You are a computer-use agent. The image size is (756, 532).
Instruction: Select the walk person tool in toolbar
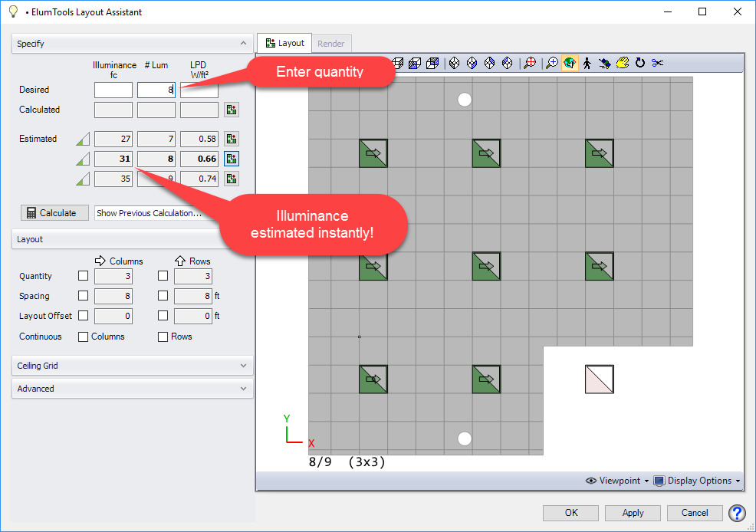(x=587, y=64)
